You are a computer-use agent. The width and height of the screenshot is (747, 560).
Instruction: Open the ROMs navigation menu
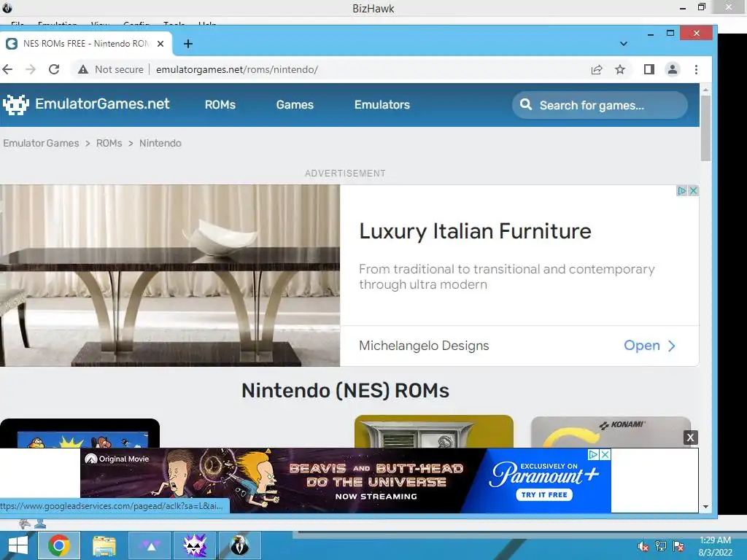[x=220, y=105]
